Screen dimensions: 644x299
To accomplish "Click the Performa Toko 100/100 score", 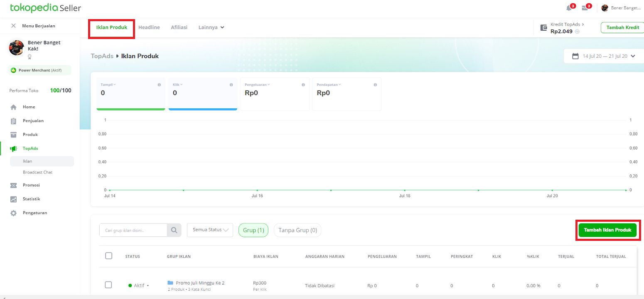I will coord(60,90).
